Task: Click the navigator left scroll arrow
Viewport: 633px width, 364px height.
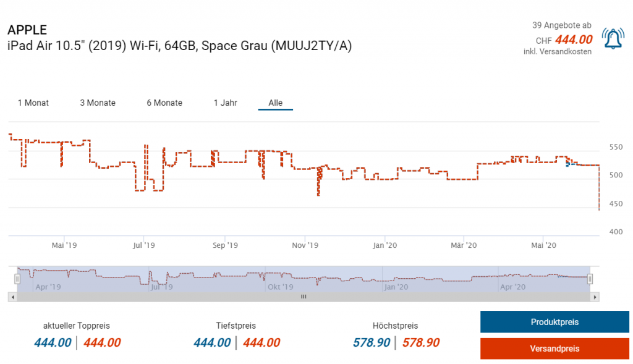Action: [x=13, y=297]
